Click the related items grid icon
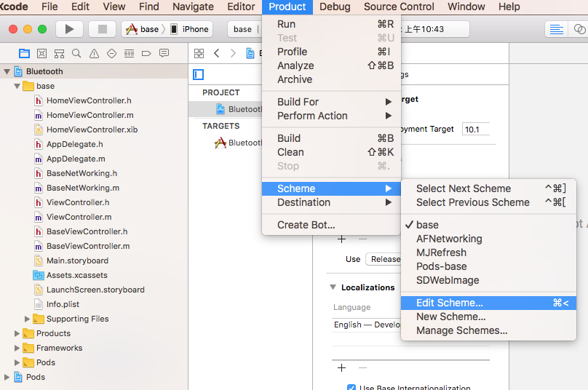Viewport: 588px width, 390px height. (x=199, y=53)
